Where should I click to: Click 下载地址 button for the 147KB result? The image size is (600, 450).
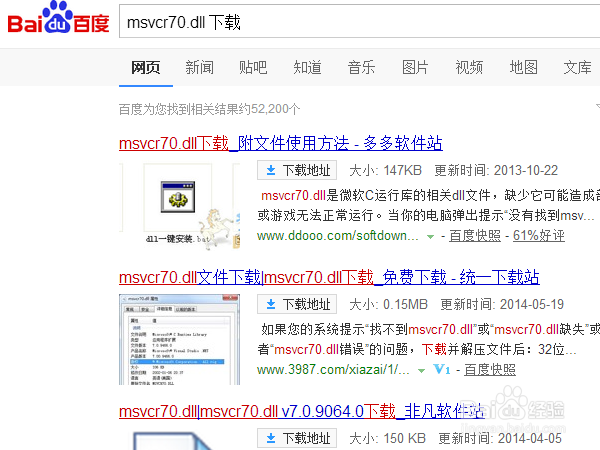[x=297, y=170]
